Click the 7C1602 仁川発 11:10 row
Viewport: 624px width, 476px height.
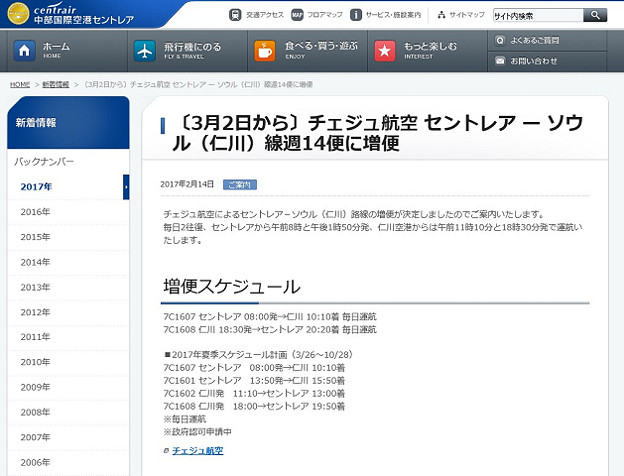254,394
